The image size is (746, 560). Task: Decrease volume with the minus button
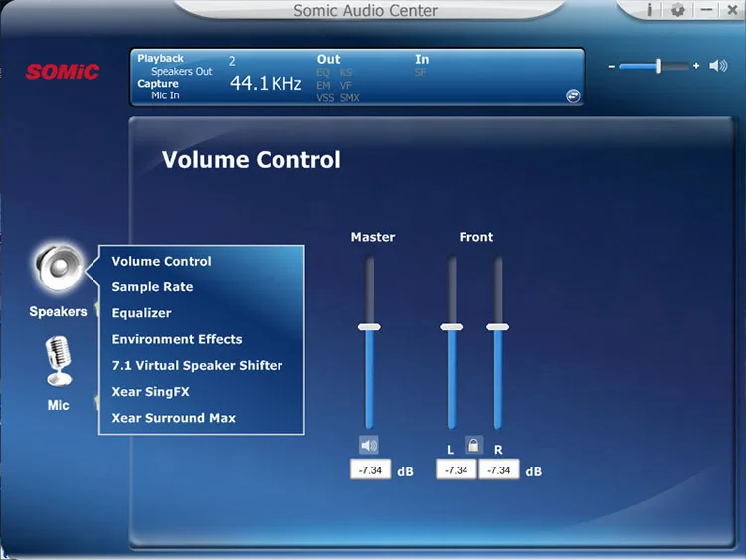612,66
